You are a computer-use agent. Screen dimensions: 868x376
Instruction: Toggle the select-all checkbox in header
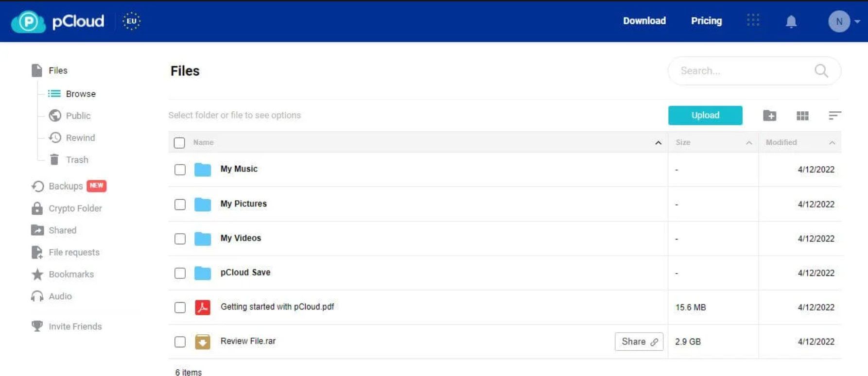click(179, 143)
